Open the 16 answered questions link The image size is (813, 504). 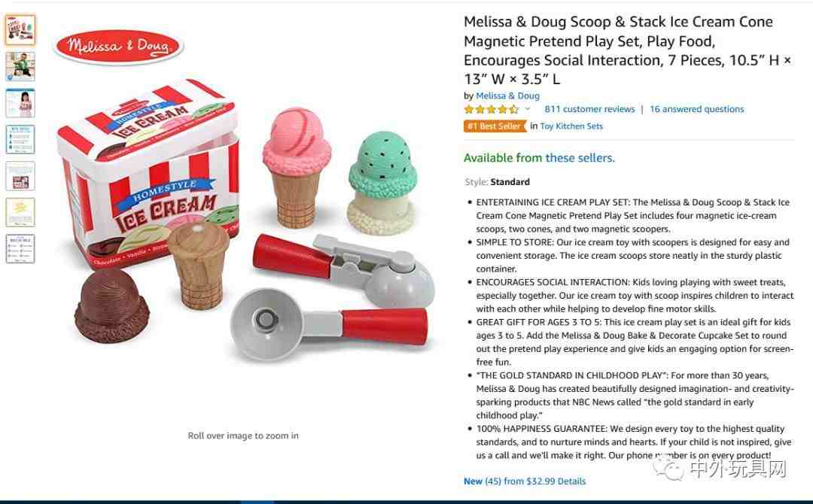pyautogui.click(x=697, y=109)
